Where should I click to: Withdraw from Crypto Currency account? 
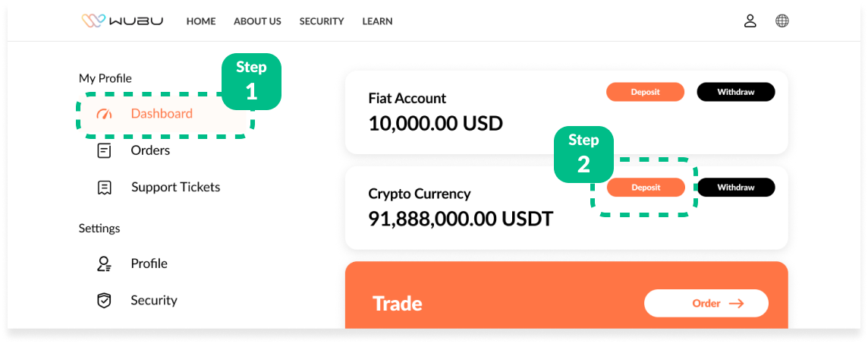click(735, 188)
